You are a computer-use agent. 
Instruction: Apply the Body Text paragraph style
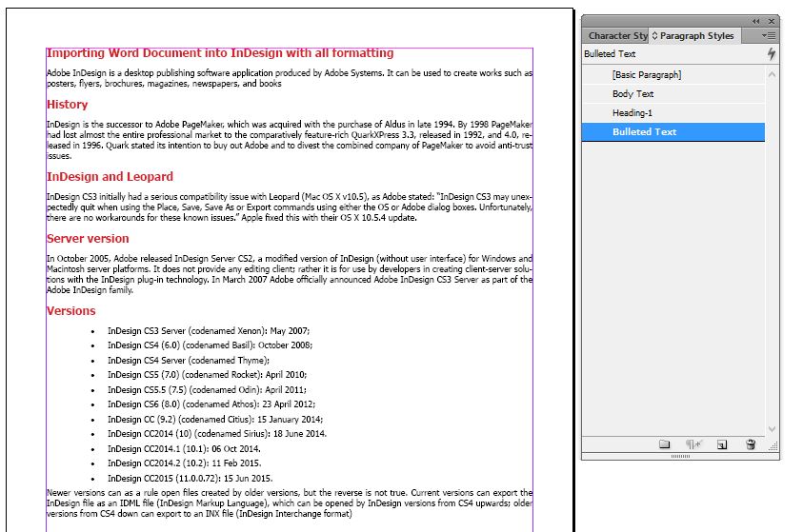click(632, 94)
